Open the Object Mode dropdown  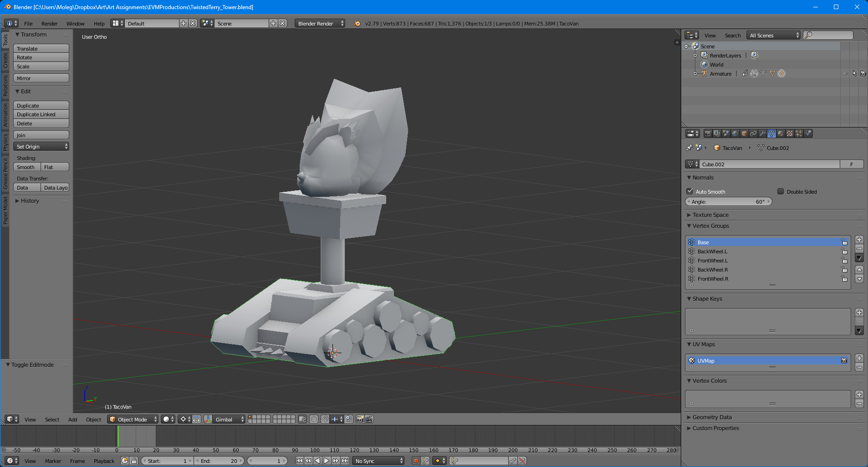point(133,419)
